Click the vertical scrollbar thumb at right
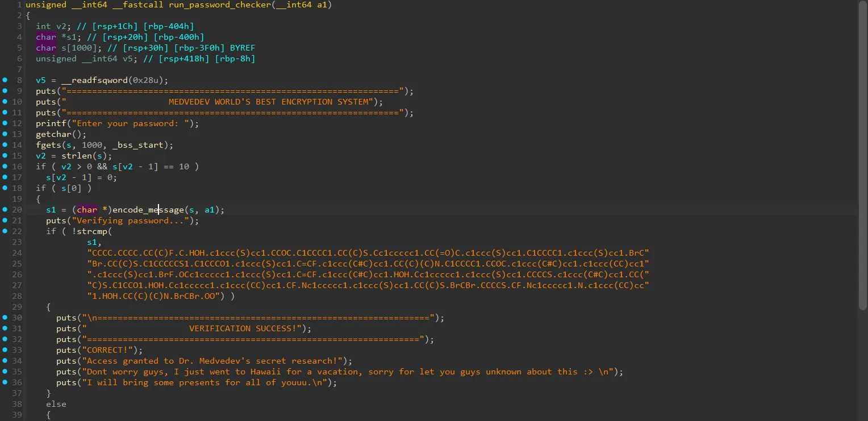Image resolution: width=868 pixels, height=421 pixels. [x=863, y=153]
